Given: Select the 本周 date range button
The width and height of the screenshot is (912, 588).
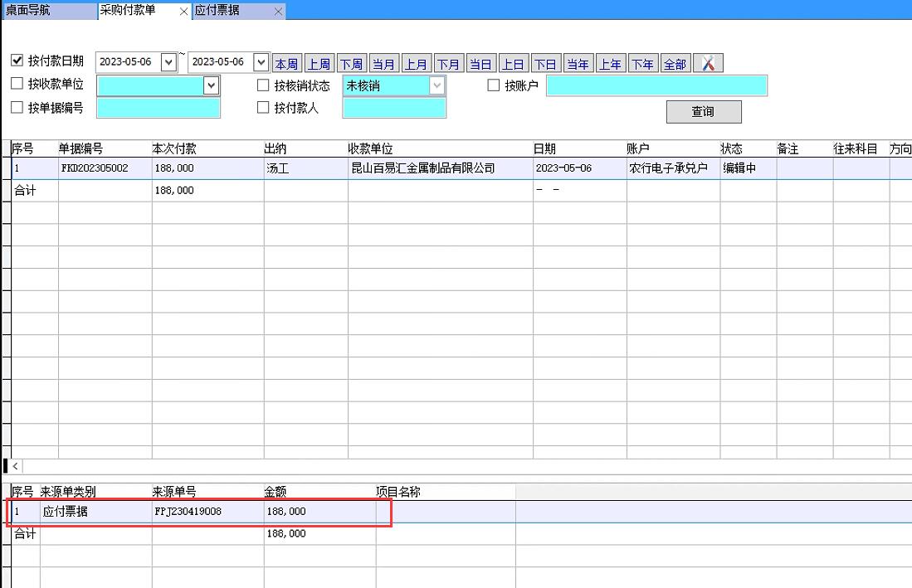Looking at the screenshot, I should point(286,64).
